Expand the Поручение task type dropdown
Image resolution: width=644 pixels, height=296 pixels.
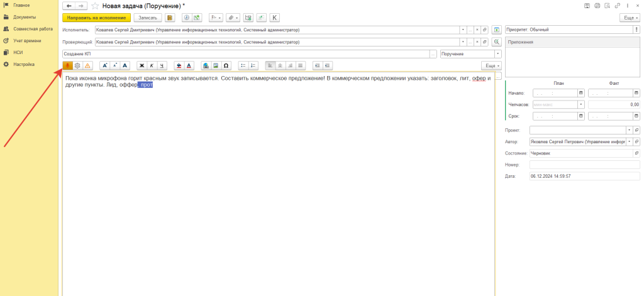[x=497, y=54]
